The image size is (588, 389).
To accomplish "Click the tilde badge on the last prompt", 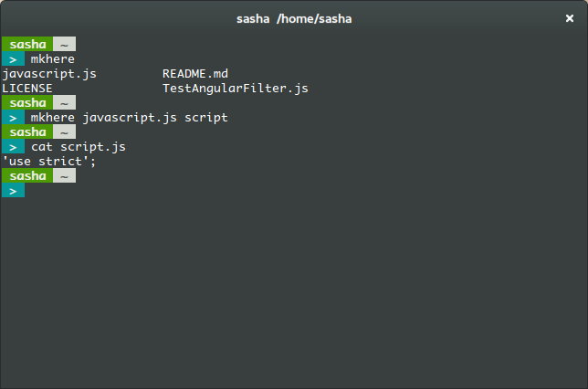I will coord(64,175).
